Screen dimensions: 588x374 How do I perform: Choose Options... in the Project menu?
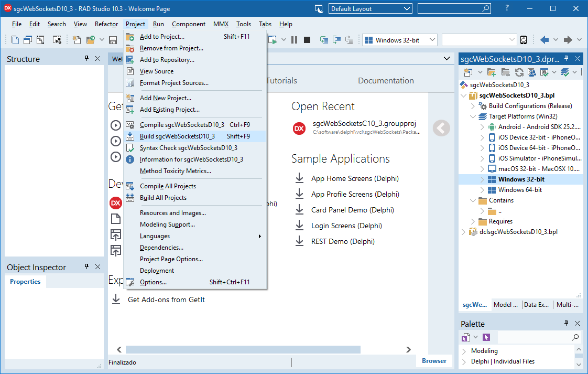(x=195, y=282)
